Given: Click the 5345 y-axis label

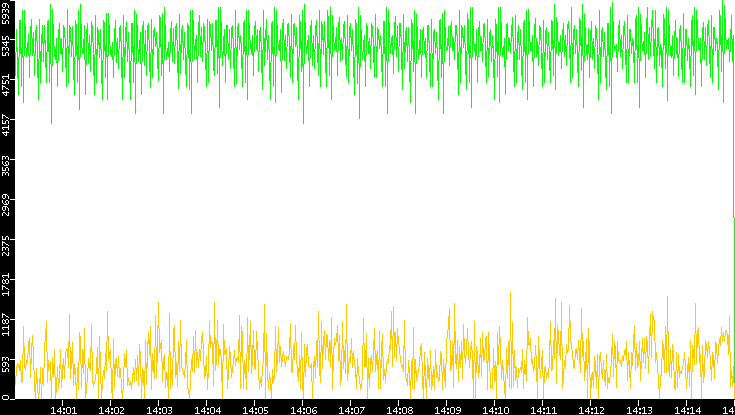Looking at the screenshot, I should coord(6,46).
